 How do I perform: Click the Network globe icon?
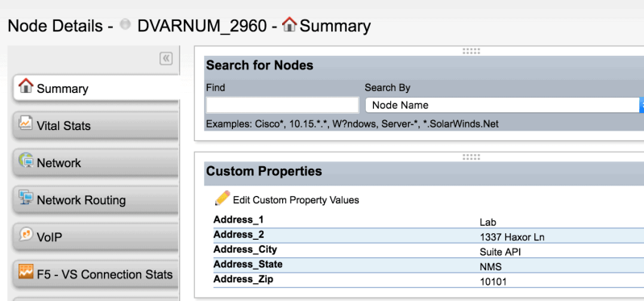26,160
